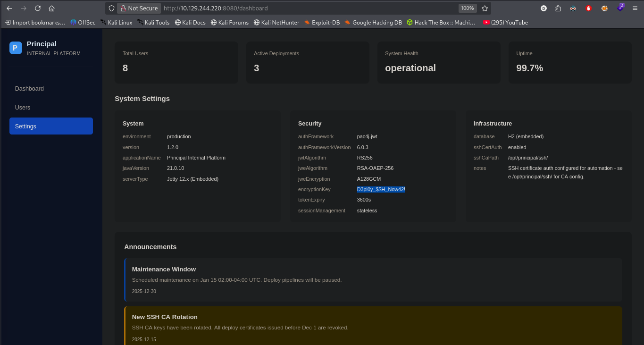Click the Active Deployments card
The height and width of the screenshot is (345, 644).
(x=308, y=63)
